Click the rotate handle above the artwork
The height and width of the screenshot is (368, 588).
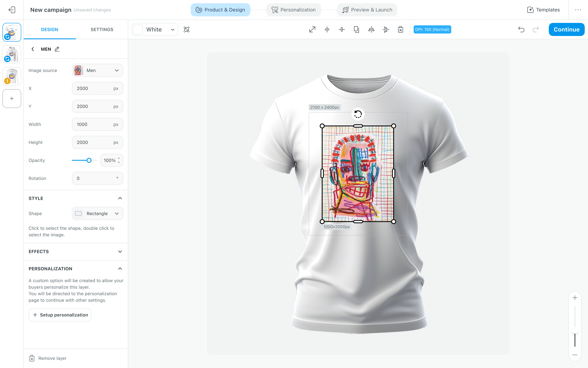tap(358, 114)
